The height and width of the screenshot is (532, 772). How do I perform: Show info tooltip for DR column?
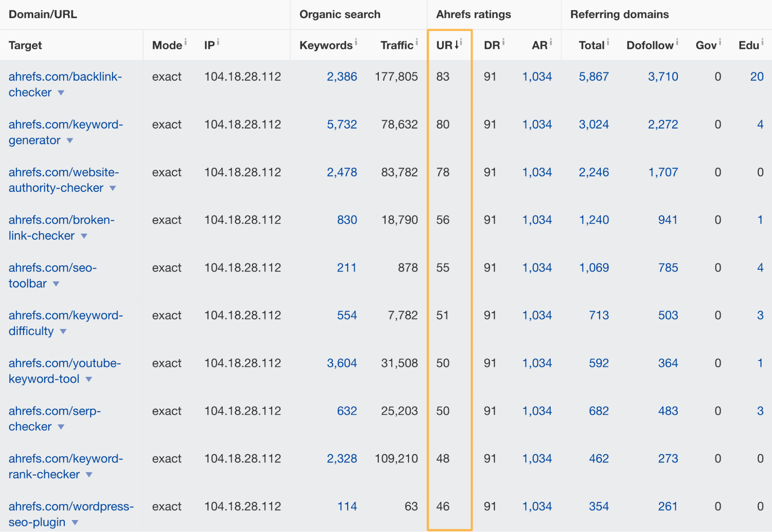(504, 41)
